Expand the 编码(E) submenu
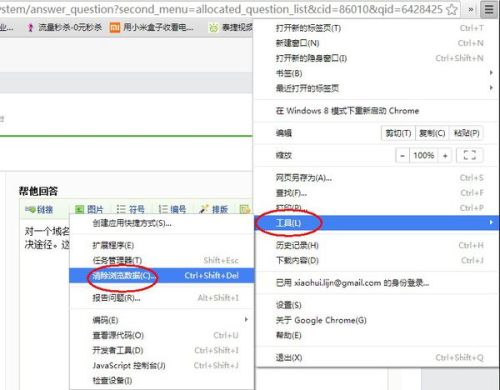The image size is (500, 390). click(x=162, y=320)
